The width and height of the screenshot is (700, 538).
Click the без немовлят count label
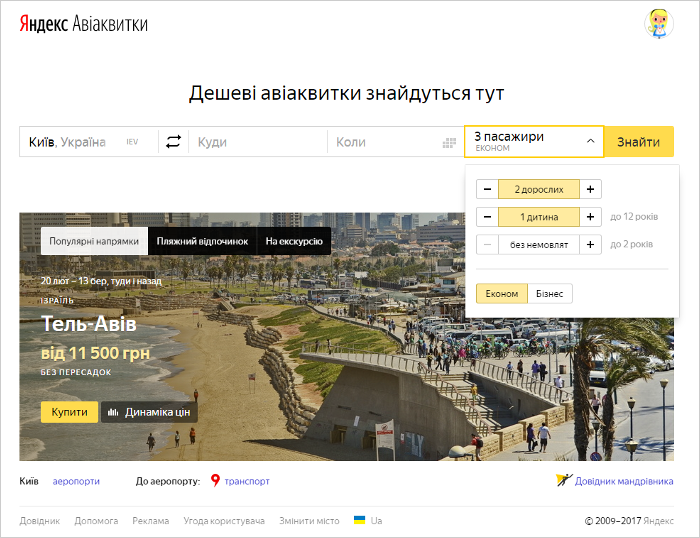(539, 245)
